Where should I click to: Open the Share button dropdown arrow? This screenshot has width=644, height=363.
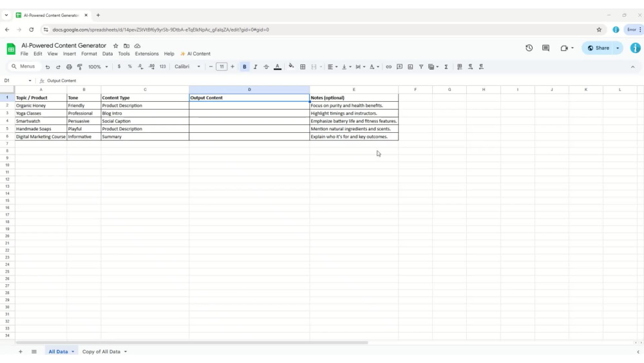click(618, 48)
